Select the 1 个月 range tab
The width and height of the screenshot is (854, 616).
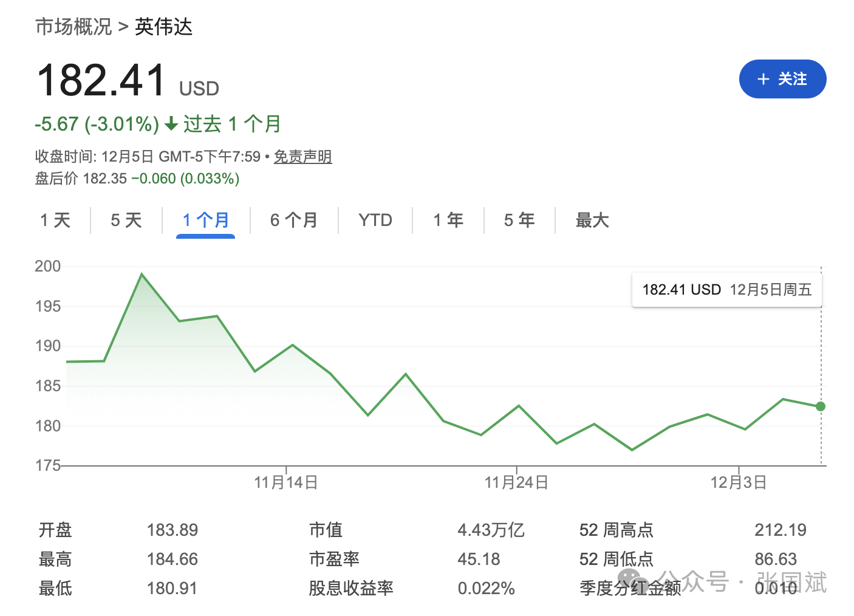click(x=206, y=220)
